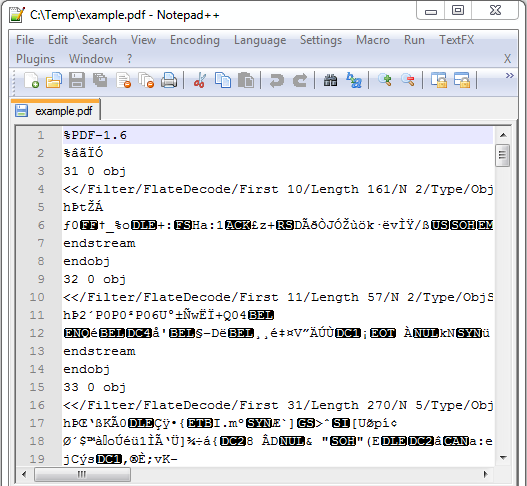Expand hidden toolbar items chevron
Image resolution: width=527 pixels, height=486 pixels.
pos(510,76)
